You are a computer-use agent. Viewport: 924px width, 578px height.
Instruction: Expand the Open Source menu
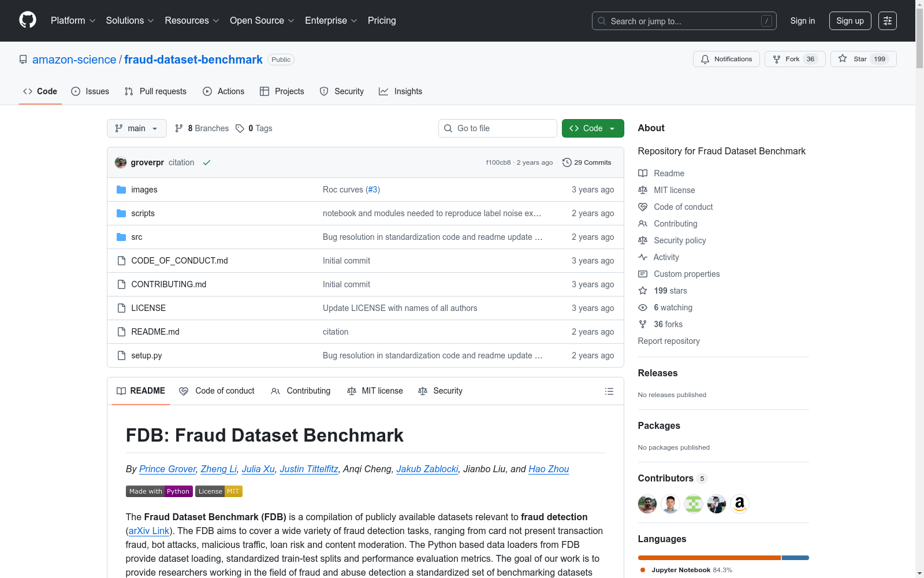pos(262,21)
